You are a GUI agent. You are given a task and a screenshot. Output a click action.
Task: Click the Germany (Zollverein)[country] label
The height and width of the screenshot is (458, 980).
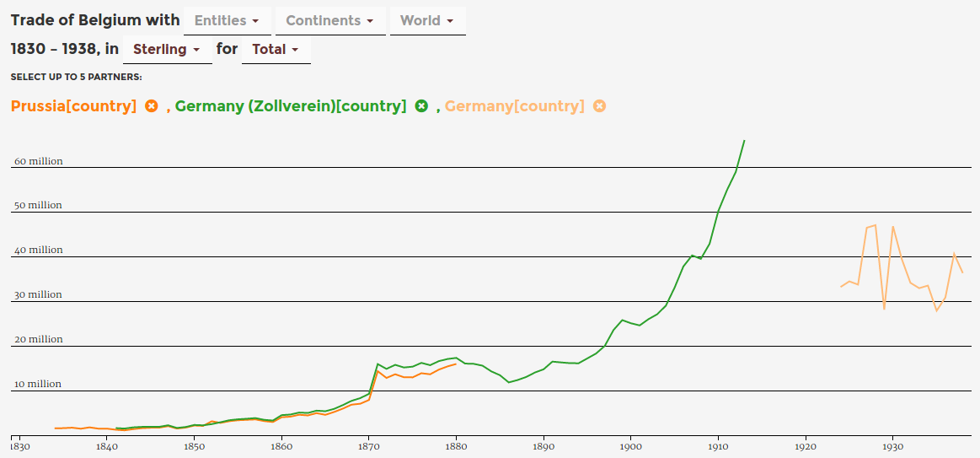tap(291, 106)
